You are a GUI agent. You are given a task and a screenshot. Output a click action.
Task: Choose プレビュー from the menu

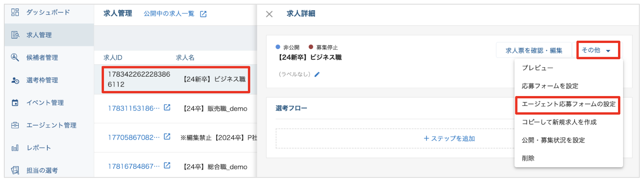(x=537, y=68)
